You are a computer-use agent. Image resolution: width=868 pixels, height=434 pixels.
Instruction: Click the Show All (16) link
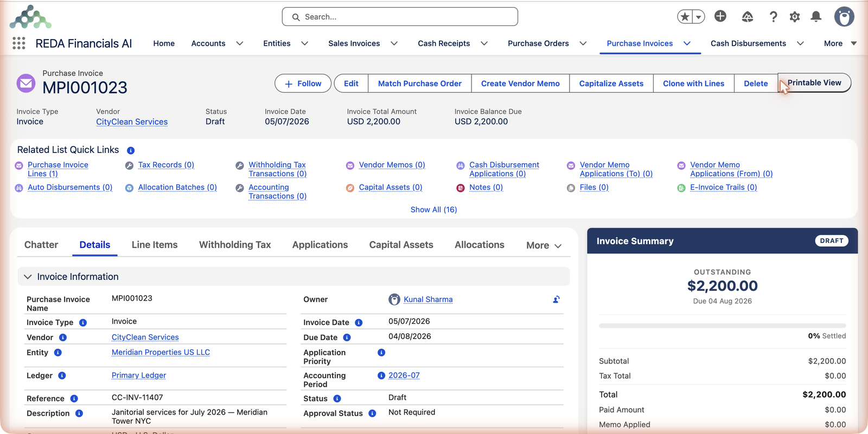[x=433, y=210]
